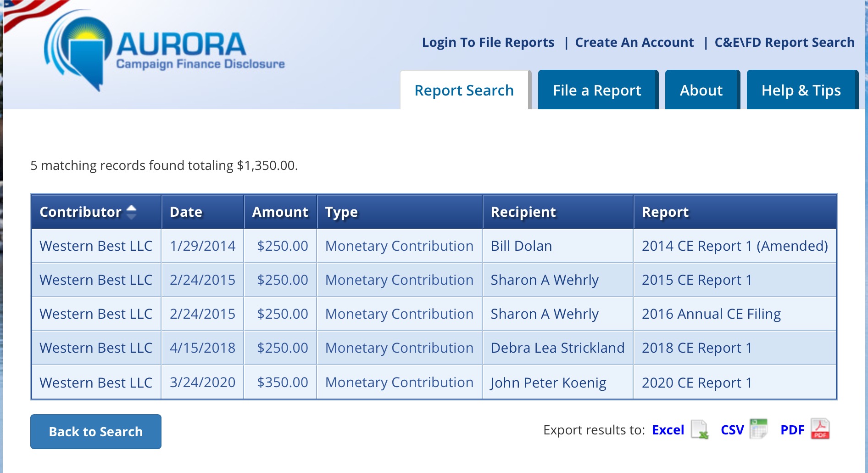
Task: Switch to the File a Report tab
Action: 597,90
